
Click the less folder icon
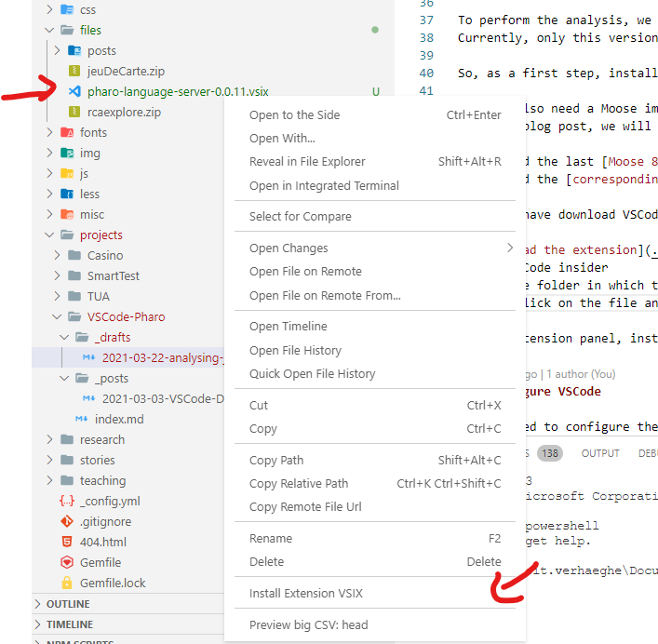67,194
